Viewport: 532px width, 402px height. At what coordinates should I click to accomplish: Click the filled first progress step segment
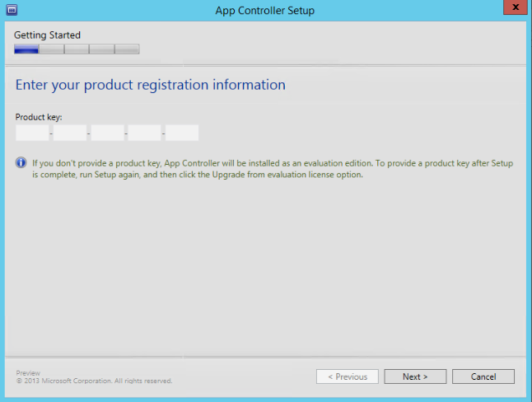pos(26,49)
